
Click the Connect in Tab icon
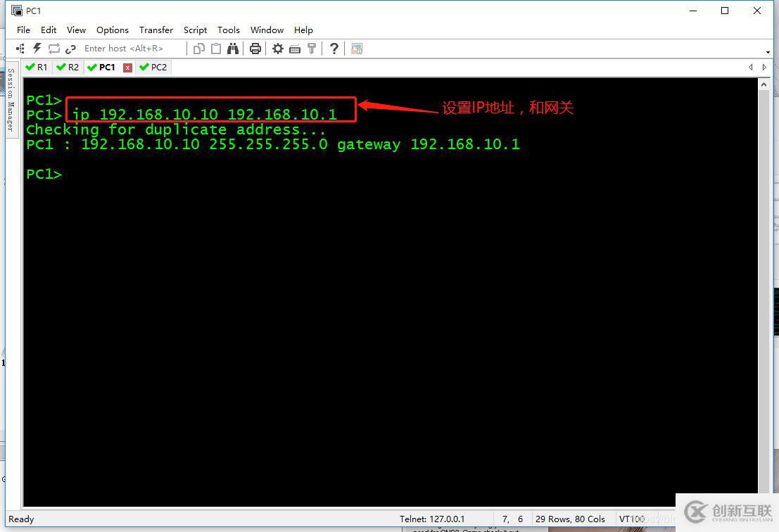(53, 48)
